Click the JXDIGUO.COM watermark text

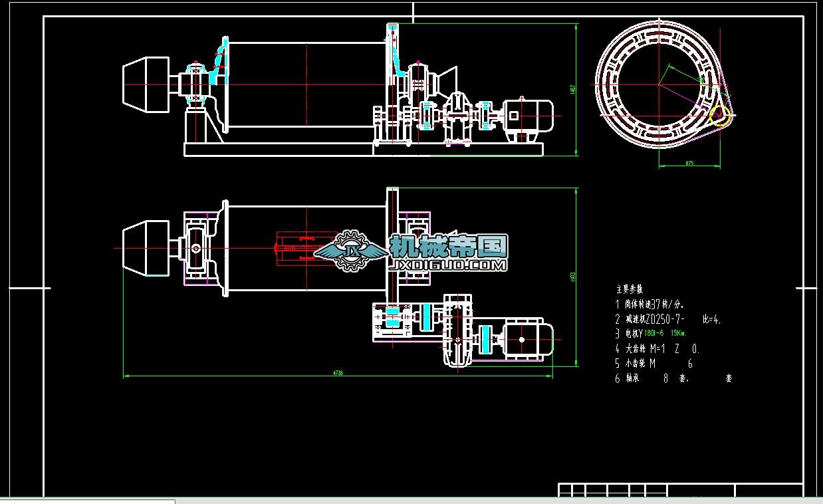point(447,265)
